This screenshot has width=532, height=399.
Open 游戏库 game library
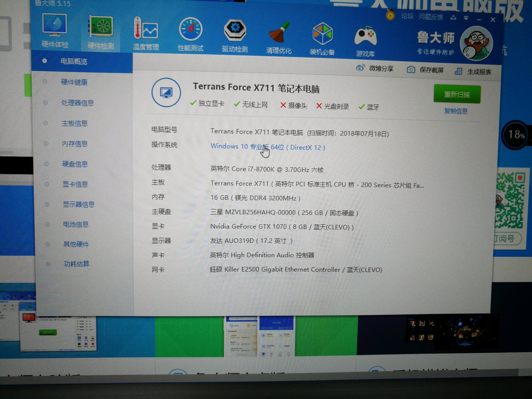(365, 41)
